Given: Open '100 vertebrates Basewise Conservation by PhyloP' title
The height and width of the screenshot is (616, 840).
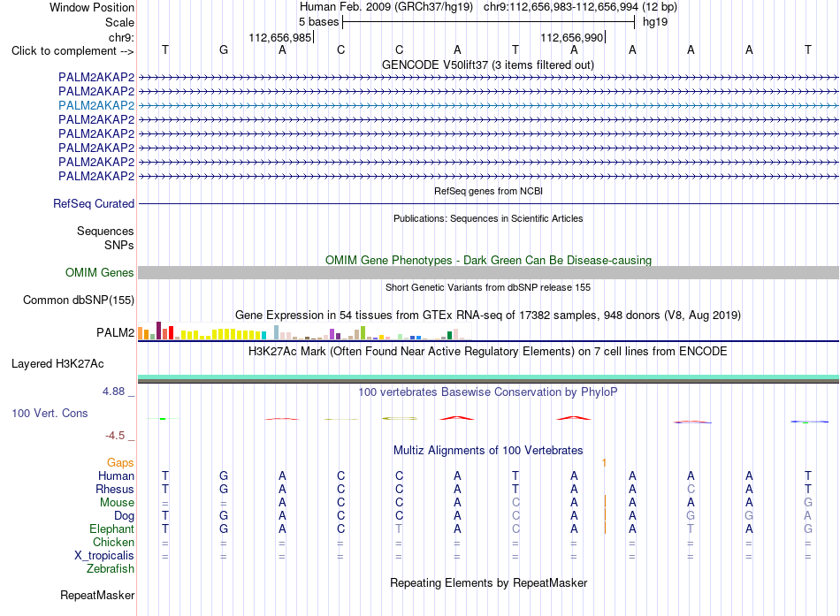Looking at the screenshot, I should [x=488, y=392].
